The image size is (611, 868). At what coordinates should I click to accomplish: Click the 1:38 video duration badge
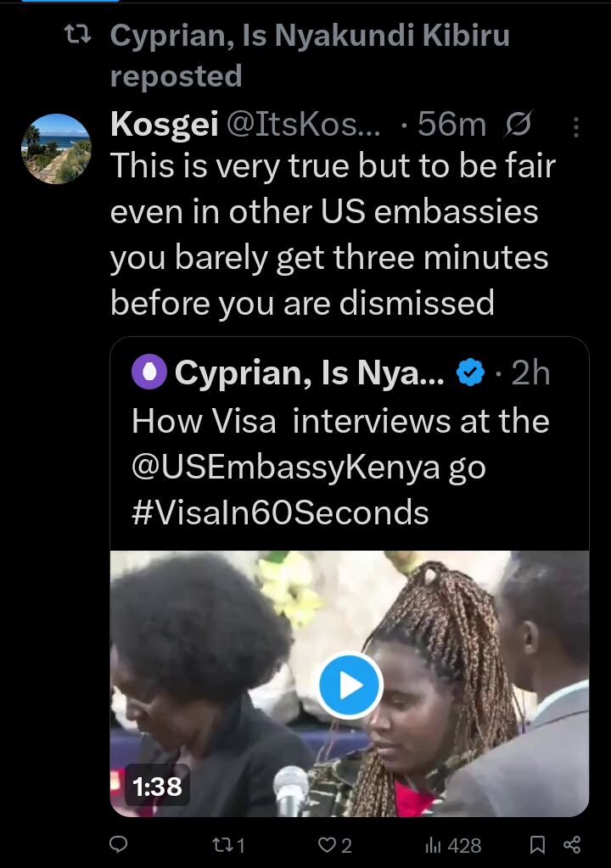[x=158, y=785]
